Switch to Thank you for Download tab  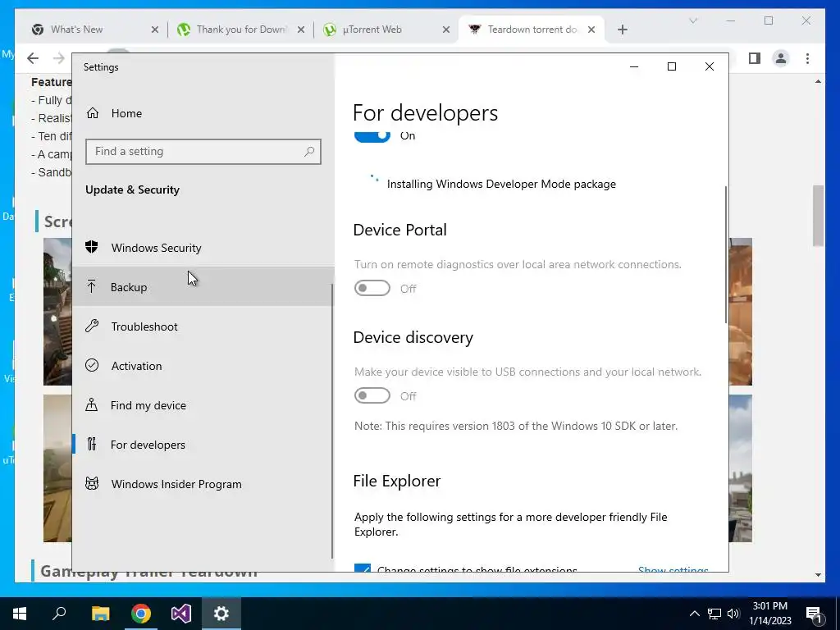point(241,30)
